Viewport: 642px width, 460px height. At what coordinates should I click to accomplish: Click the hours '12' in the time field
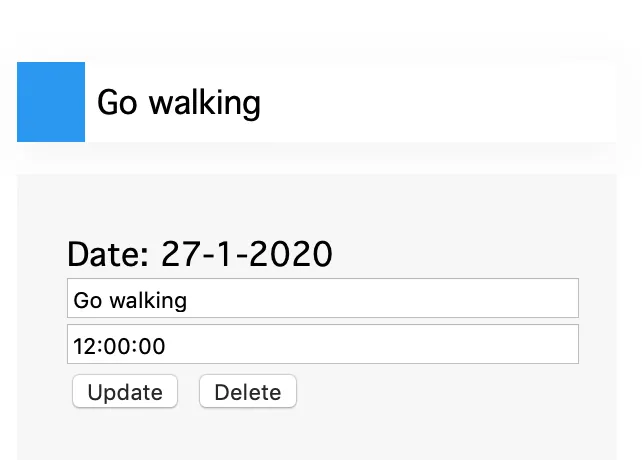tap(84, 346)
